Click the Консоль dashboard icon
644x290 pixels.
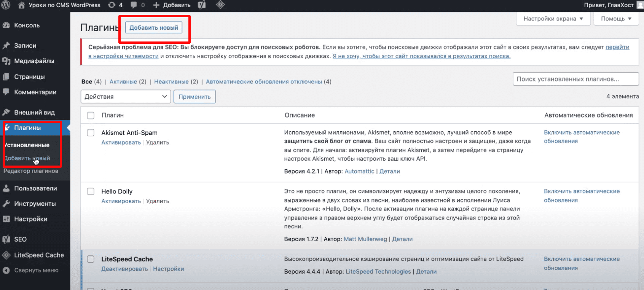tap(6, 25)
